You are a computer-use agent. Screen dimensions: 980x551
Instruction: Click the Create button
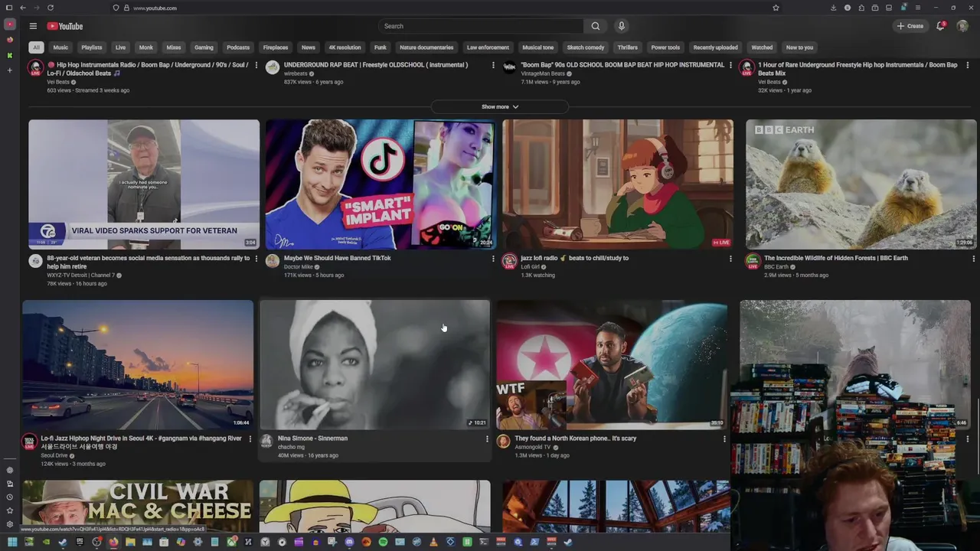910,26
